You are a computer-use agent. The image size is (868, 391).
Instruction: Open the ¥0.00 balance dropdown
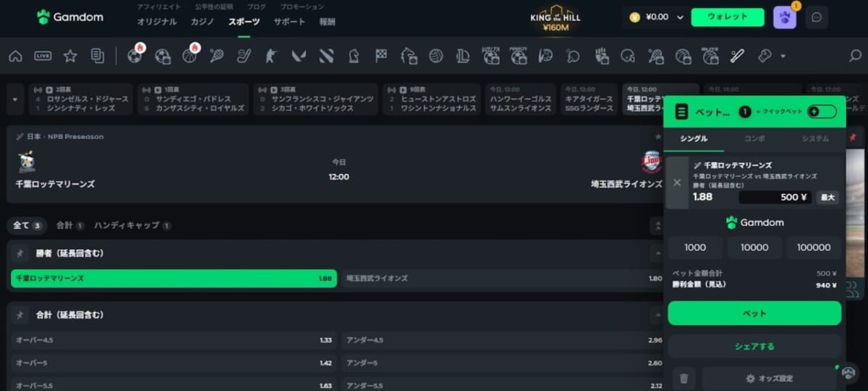[656, 17]
